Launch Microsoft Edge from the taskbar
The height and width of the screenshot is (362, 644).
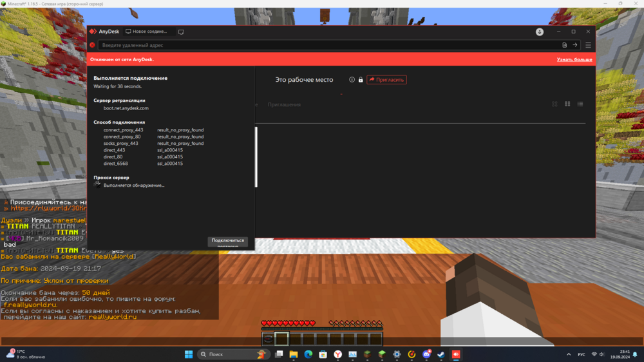[308, 354]
